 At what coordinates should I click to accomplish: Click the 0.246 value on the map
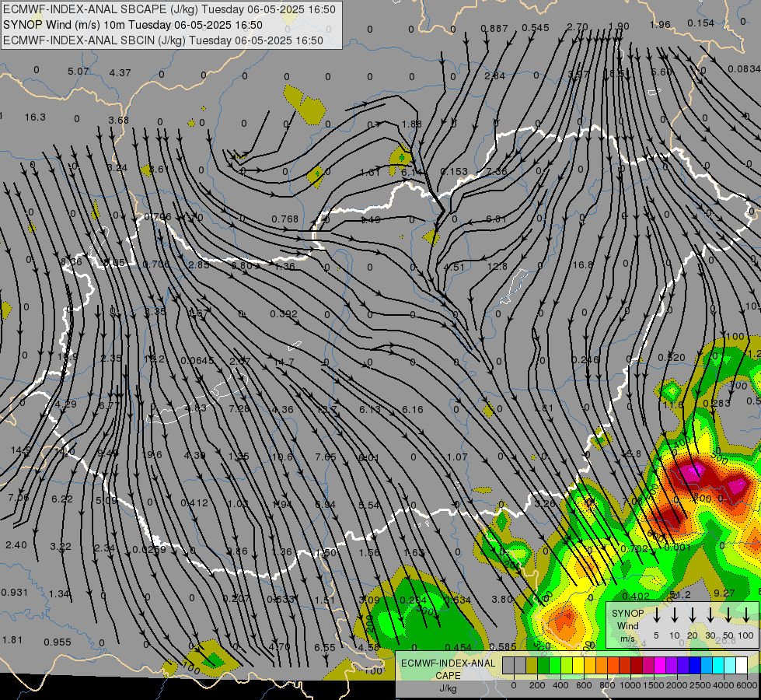585,359
